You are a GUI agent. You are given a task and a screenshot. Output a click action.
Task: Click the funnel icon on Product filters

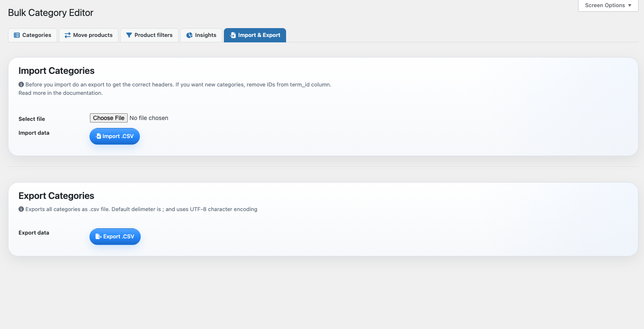point(129,35)
